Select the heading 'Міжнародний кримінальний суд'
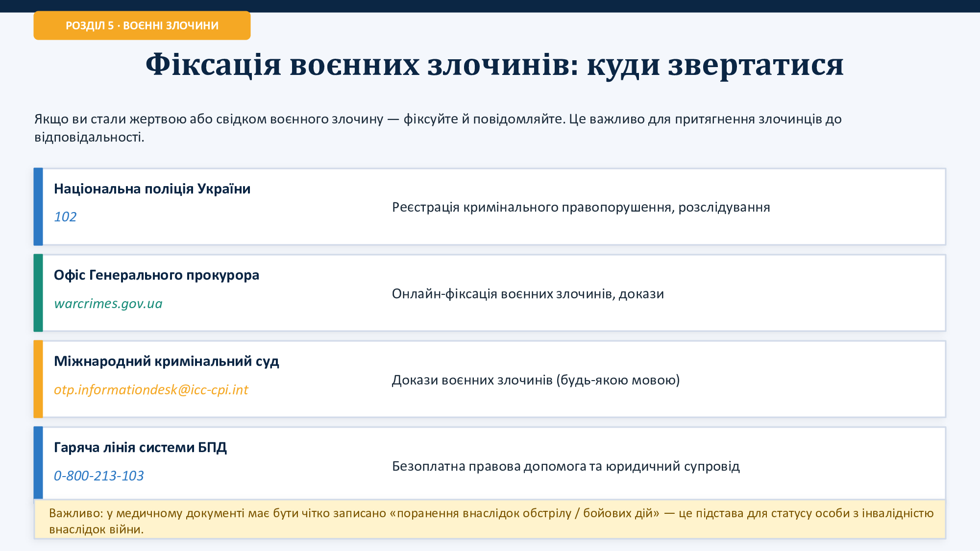 tap(166, 361)
